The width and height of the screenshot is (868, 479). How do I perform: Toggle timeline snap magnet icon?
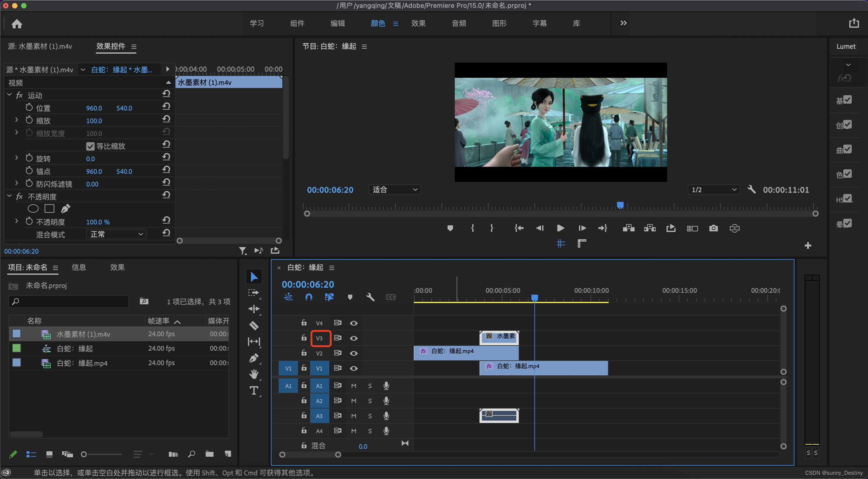308,297
